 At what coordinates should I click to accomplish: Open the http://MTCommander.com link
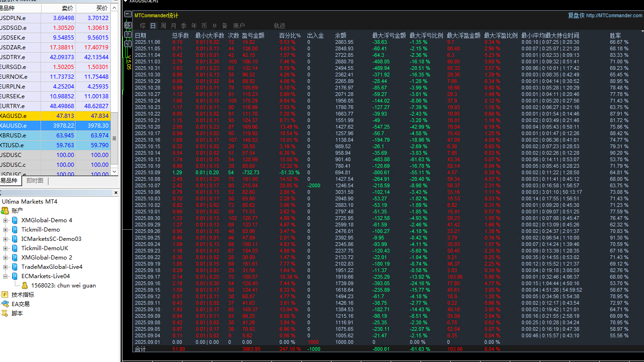point(614,15)
